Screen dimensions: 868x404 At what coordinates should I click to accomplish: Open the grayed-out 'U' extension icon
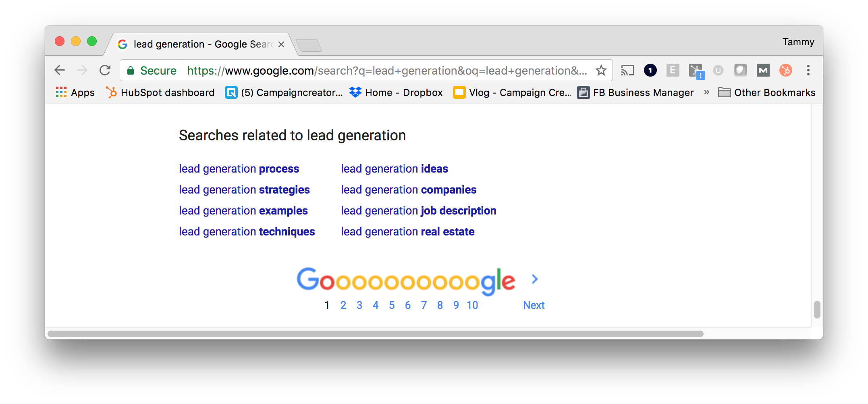(x=718, y=70)
